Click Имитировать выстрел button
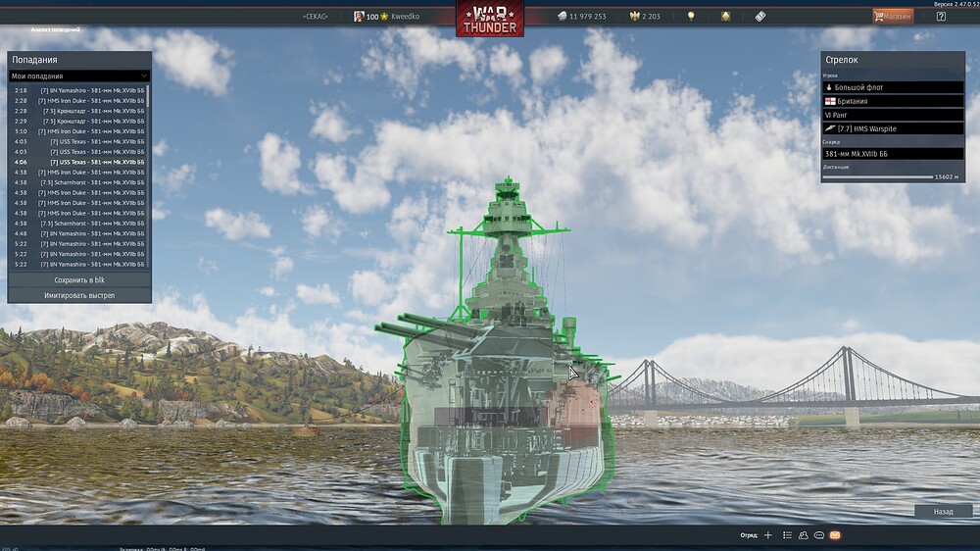The image size is (980, 551). point(78,295)
